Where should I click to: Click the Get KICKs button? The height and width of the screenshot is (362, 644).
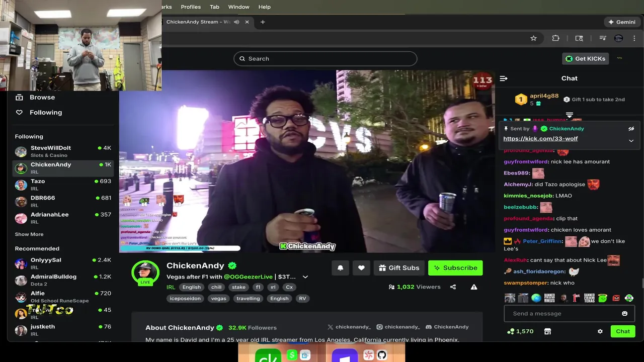click(586, 59)
